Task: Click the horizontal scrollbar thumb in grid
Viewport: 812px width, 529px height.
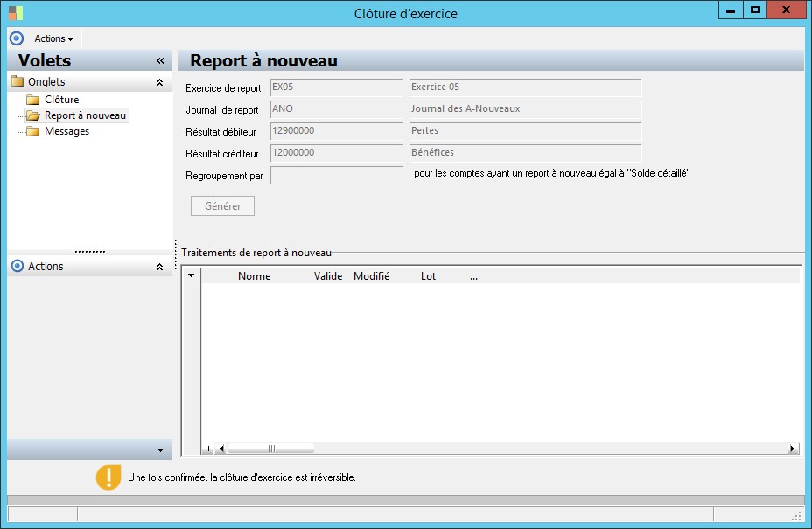Action: [x=271, y=449]
